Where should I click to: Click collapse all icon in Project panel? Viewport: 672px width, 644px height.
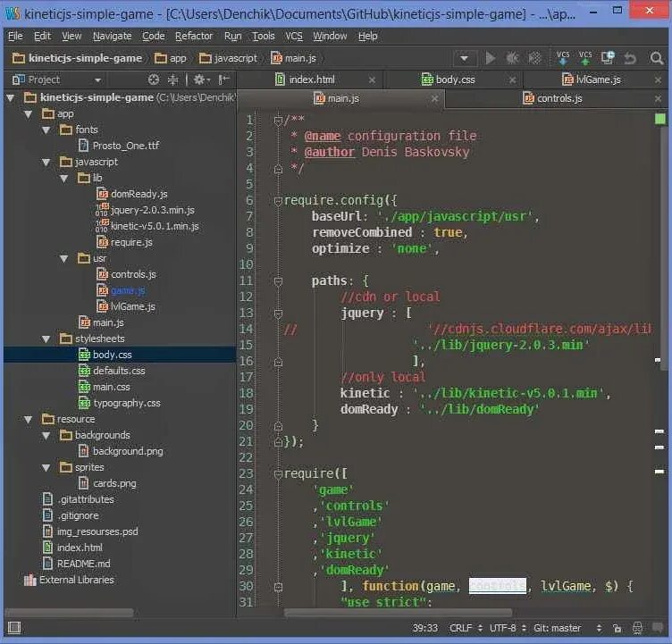pos(172,79)
